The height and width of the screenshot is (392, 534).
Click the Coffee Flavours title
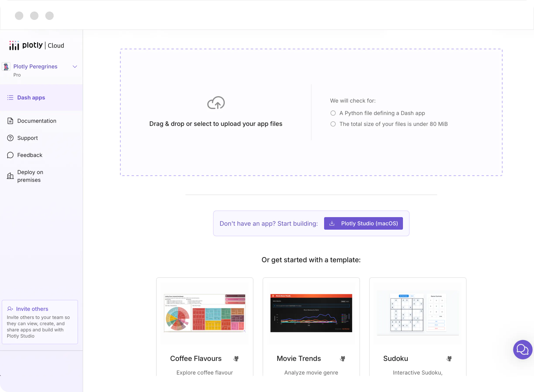(196, 358)
